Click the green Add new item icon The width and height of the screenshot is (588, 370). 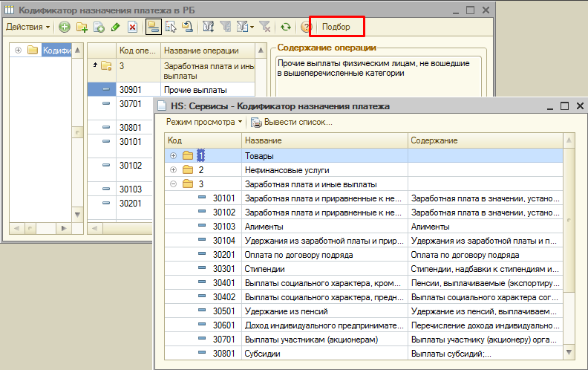(x=65, y=27)
